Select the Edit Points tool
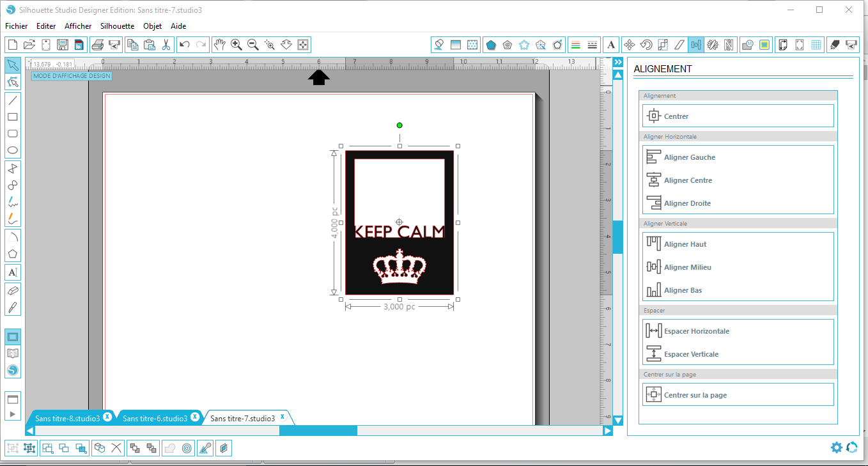Viewport: 868px width, 466px height. (x=12, y=82)
